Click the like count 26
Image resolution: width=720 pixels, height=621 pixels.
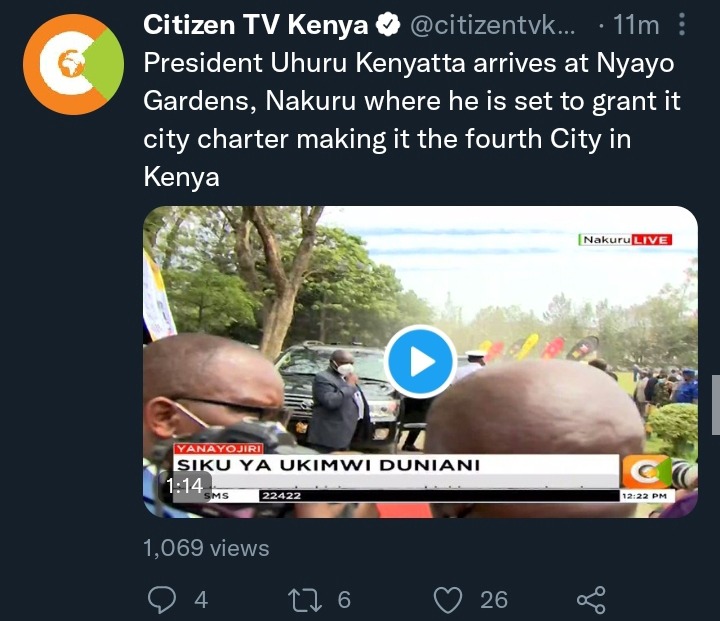tap(494, 600)
